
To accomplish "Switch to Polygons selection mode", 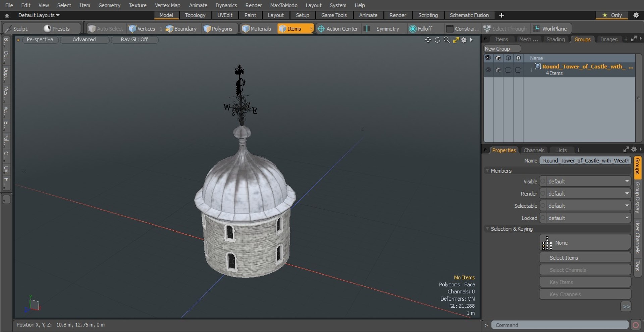I will 218,29.
